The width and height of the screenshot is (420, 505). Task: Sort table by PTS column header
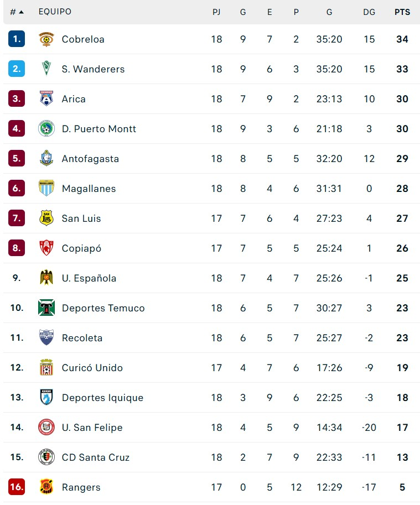click(x=402, y=12)
